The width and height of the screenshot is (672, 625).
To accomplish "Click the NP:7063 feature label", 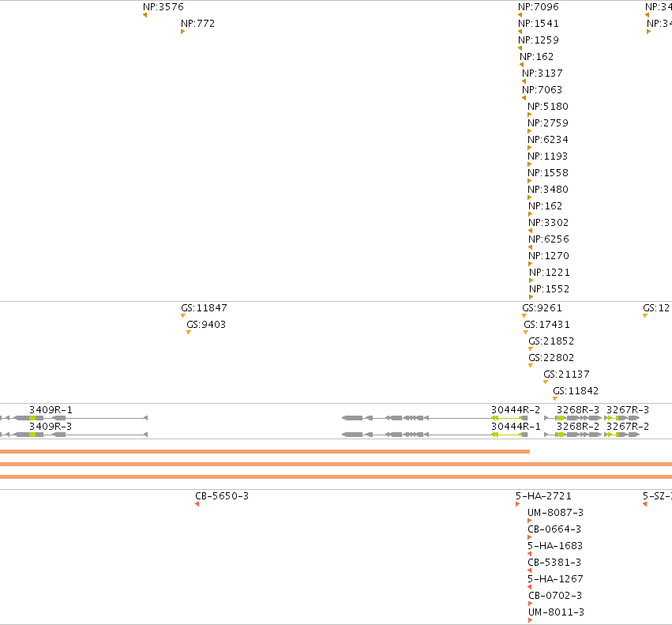I will (542, 89).
